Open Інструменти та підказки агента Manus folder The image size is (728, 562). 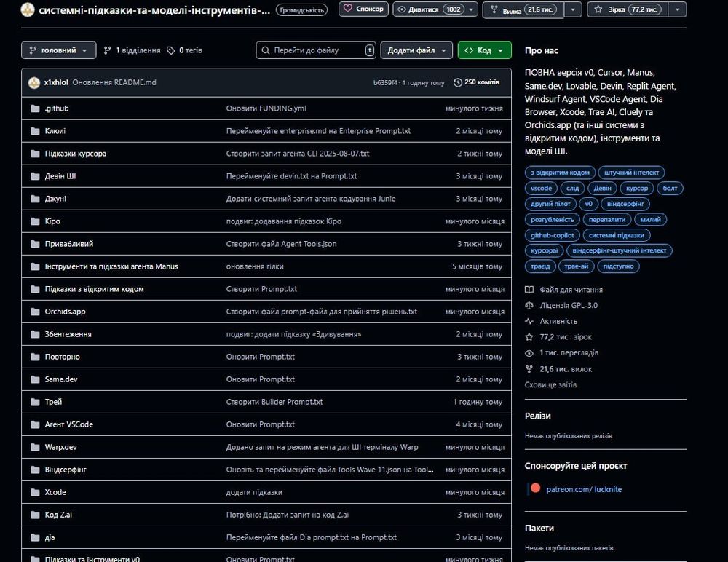click(x=111, y=266)
